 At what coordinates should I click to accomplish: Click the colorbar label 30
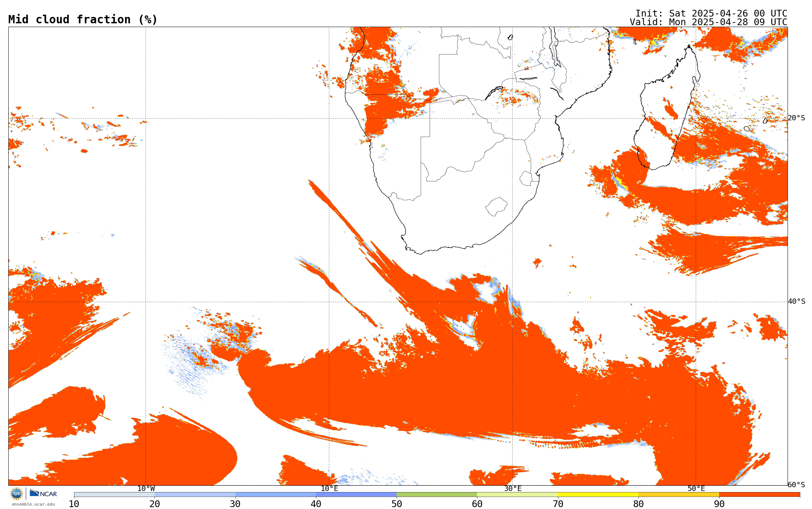tap(235, 504)
